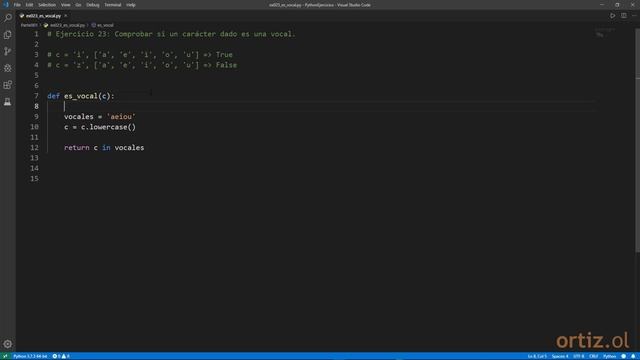Screen dimensions: 640x360
Task: Click the minimap code overview
Action: 604,33
